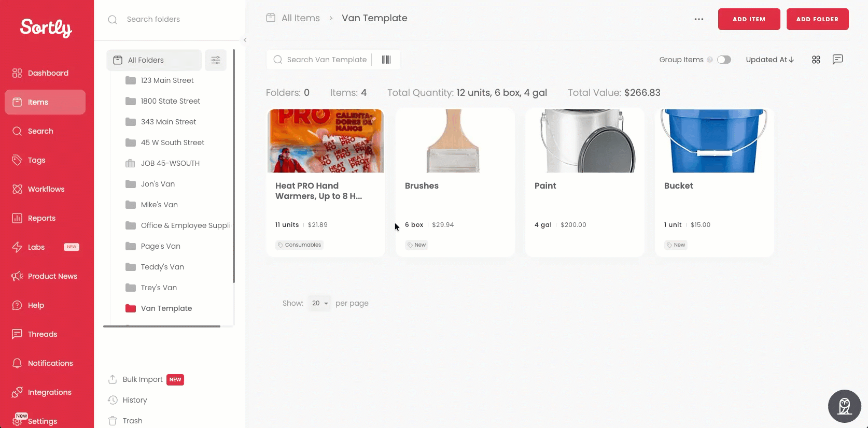Image resolution: width=868 pixels, height=428 pixels.
Task: Open Workflows in the sidebar
Action: point(45,189)
